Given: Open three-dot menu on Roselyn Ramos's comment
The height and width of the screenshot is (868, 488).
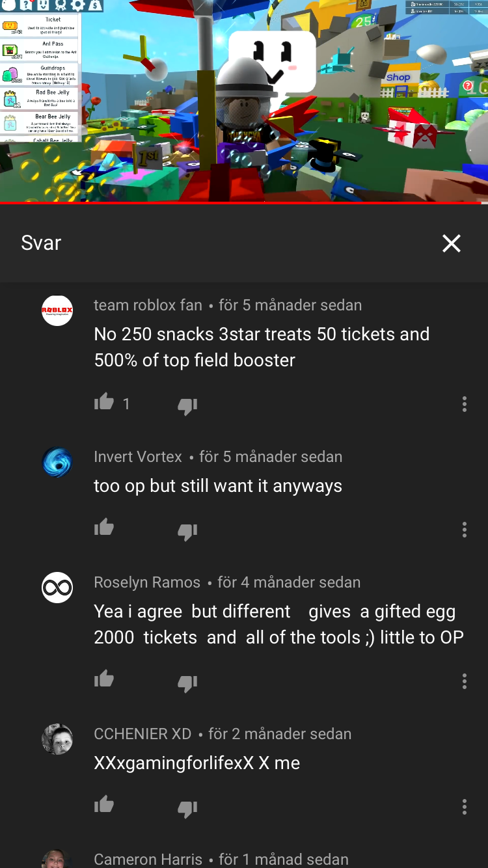Looking at the screenshot, I should (x=464, y=681).
